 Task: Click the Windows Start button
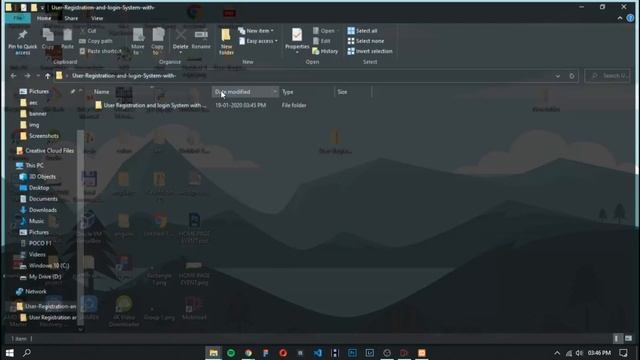click(9, 353)
